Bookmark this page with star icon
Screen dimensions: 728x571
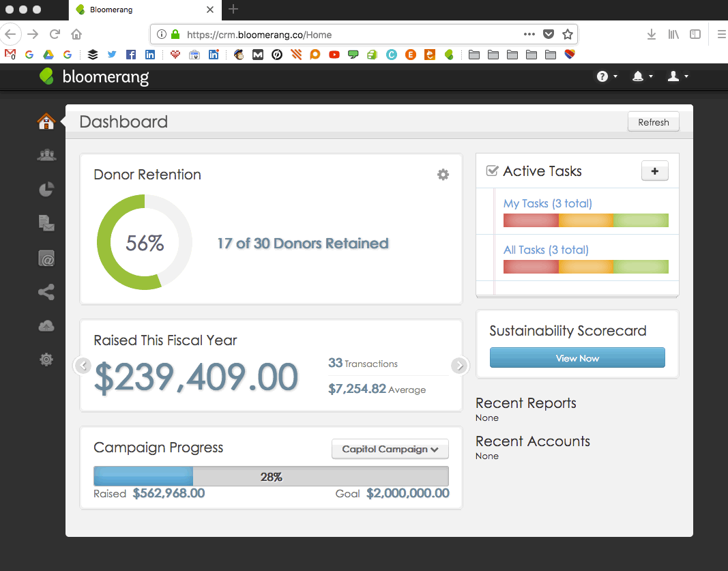tap(568, 34)
